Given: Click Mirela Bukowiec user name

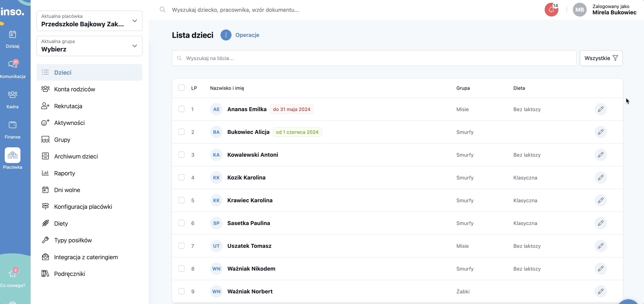Looking at the screenshot, I should coord(615,13).
